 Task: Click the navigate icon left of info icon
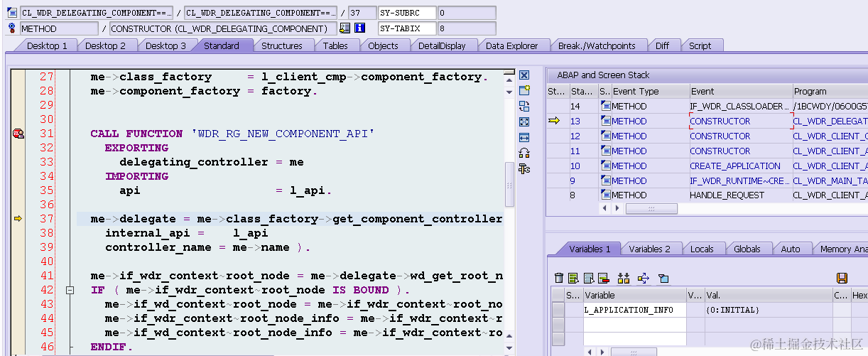[345, 28]
